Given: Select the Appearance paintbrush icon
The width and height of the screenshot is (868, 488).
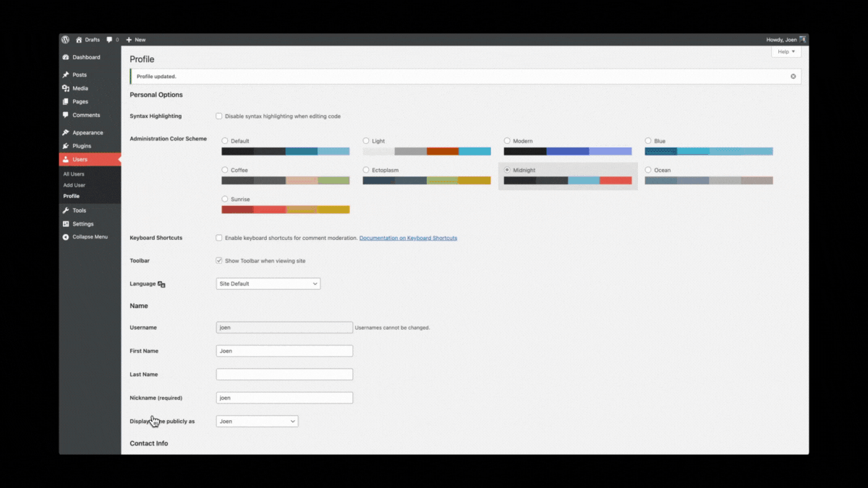Looking at the screenshot, I should 66,133.
